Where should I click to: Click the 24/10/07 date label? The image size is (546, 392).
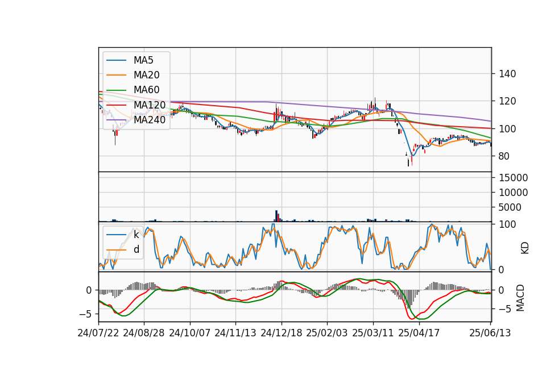click(x=190, y=333)
